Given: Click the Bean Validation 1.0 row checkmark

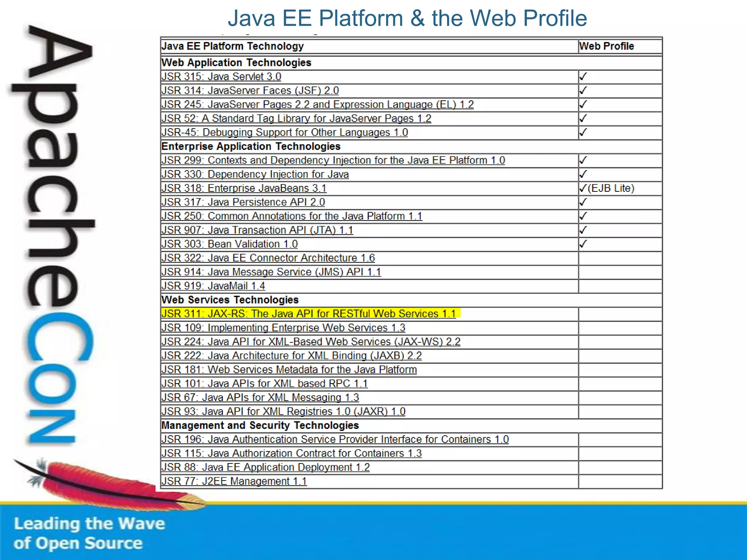Looking at the screenshot, I should (583, 244).
